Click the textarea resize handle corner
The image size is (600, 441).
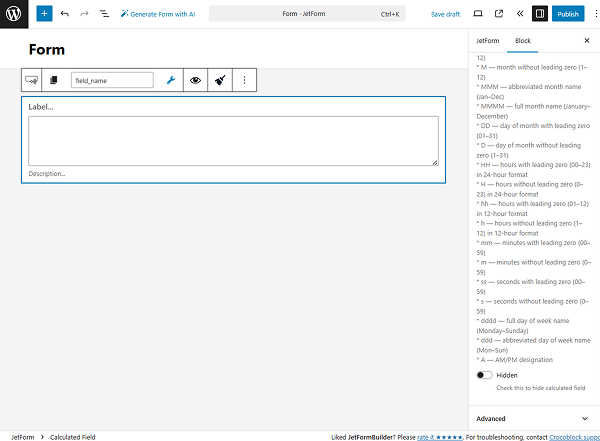coord(435,163)
